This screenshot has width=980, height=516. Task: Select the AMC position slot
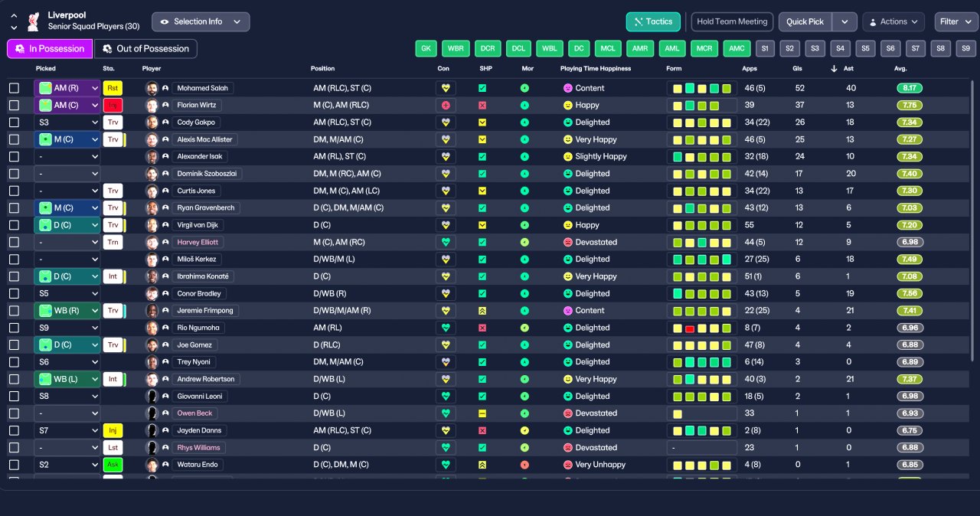[x=737, y=48]
